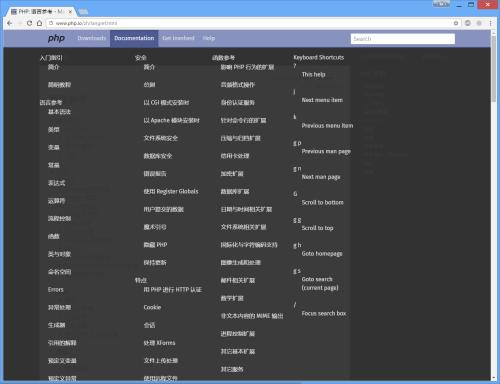
Task: Open the 变量 link
Action: (x=53, y=147)
